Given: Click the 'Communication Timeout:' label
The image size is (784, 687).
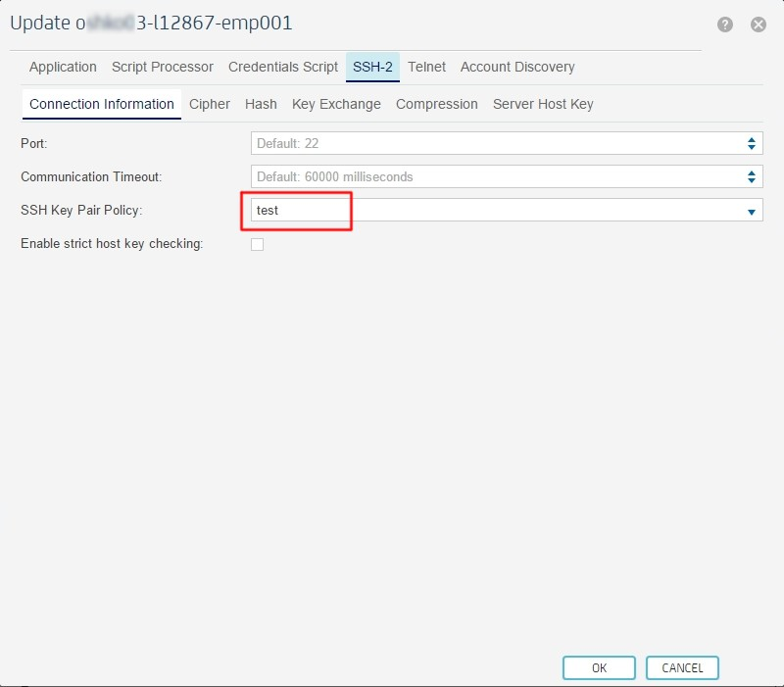Looking at the screenshot, I should tap(91, 176).
